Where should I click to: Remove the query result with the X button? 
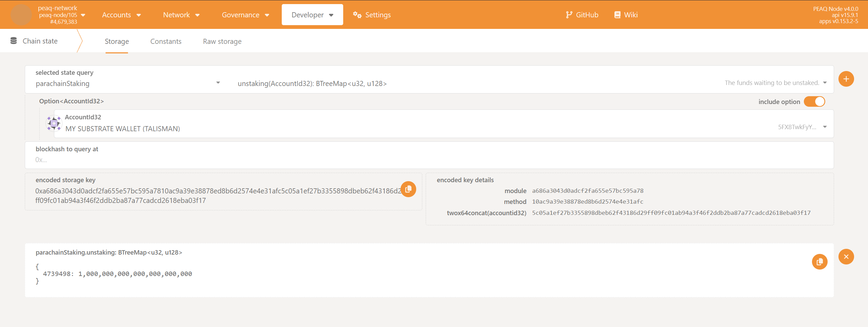pos(846,257)
